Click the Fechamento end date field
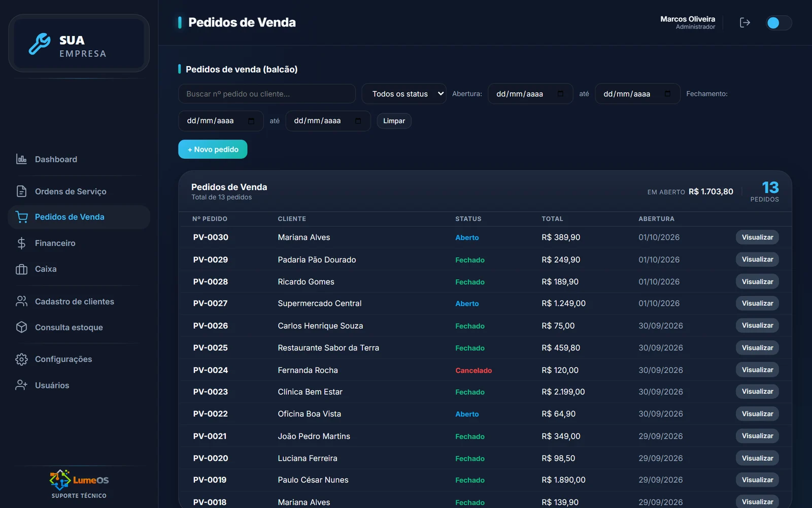Viewport: 812px width, 508px height. pos(328,121)
